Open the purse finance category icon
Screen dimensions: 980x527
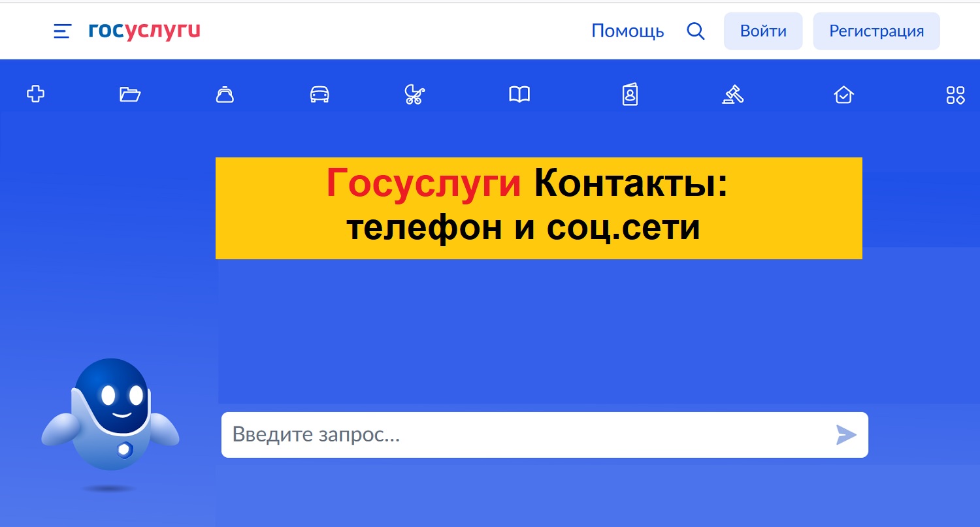tap(225, 95)
